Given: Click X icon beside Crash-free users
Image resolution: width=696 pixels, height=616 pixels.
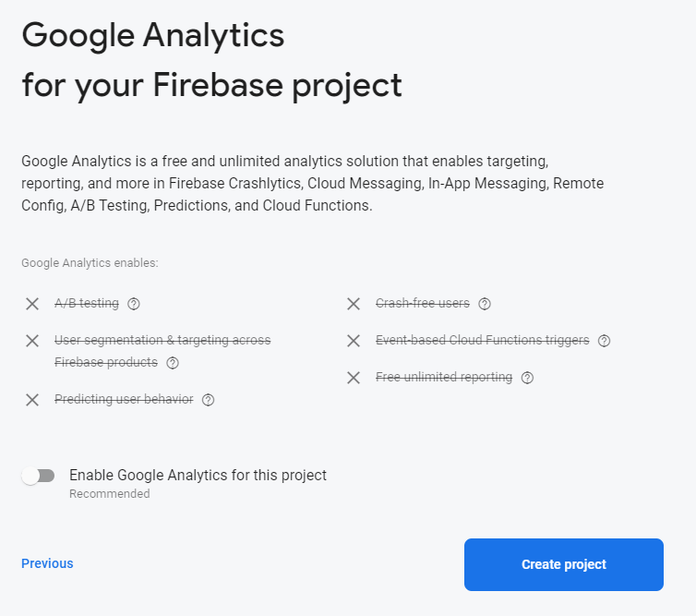Looking at the screenshot, I should (354, 304).
